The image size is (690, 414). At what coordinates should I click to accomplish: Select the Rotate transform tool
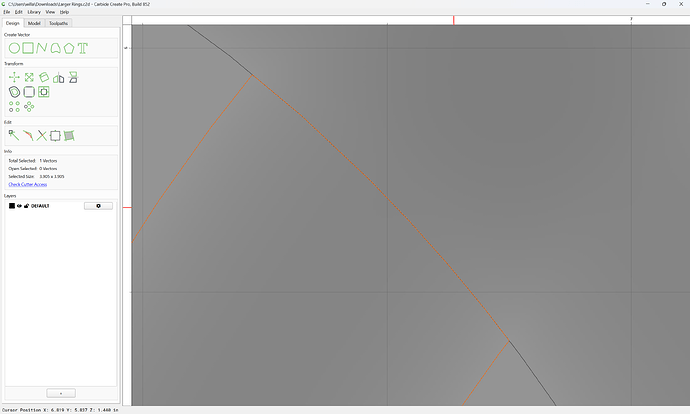click(44, 77)
